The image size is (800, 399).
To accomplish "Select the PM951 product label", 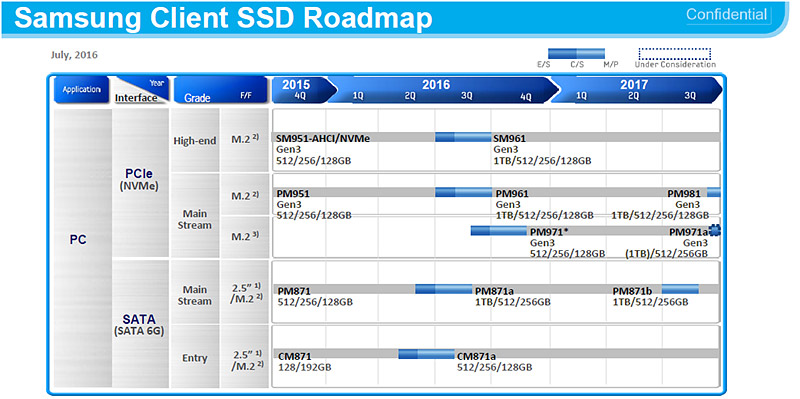I will click(293, 193).
